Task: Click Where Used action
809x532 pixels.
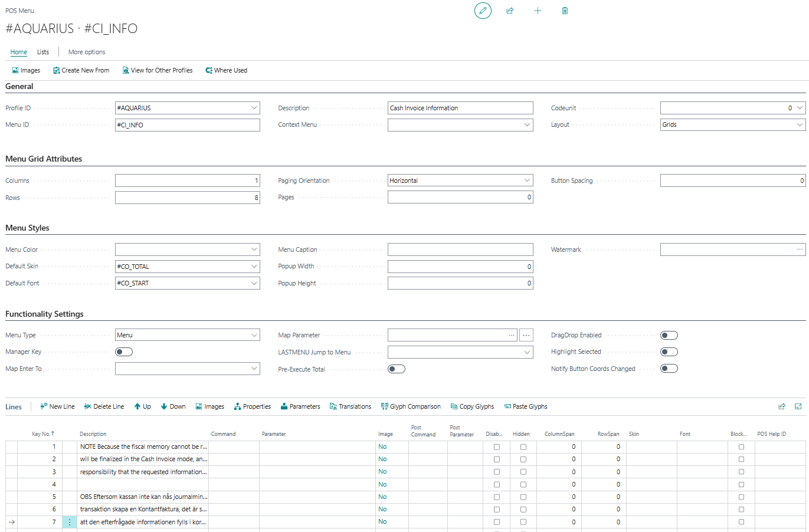Action: click(226, 70)
